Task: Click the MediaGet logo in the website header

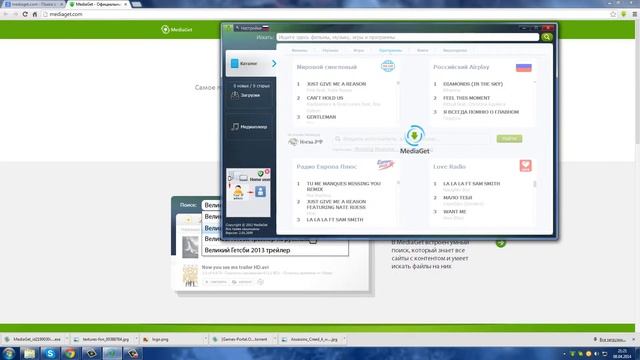Action: tap(177, 29)
